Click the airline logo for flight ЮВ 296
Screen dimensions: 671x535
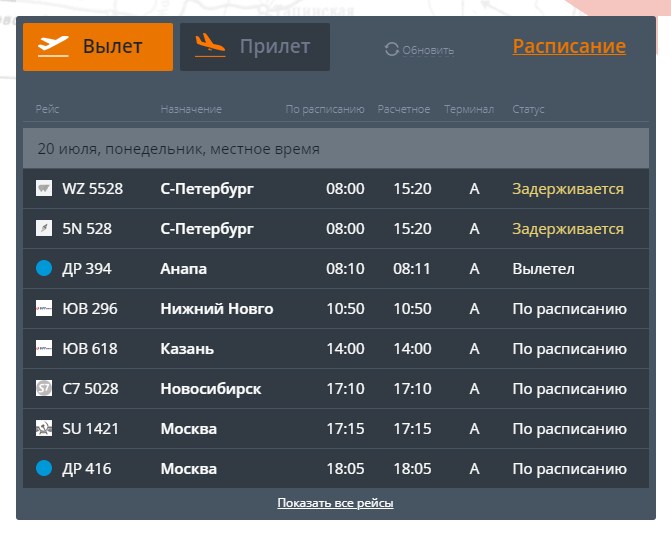pyautogui.click(x=44, y=308)
